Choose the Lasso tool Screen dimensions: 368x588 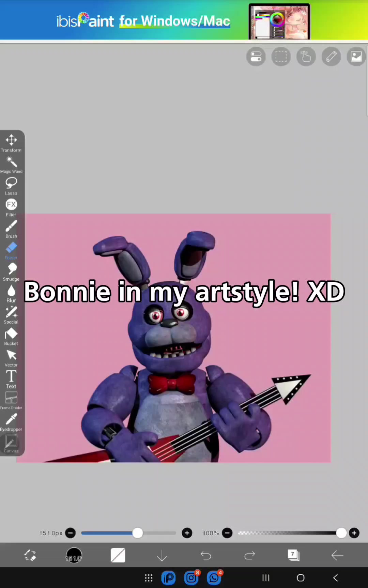click(11, 186)
